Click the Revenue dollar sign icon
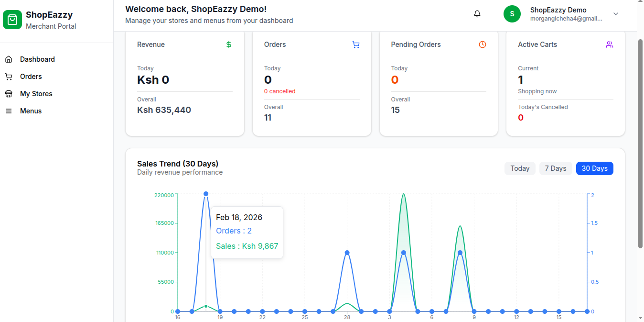The height and width of the screenshot is (322, 644). [x=229, y=44]
